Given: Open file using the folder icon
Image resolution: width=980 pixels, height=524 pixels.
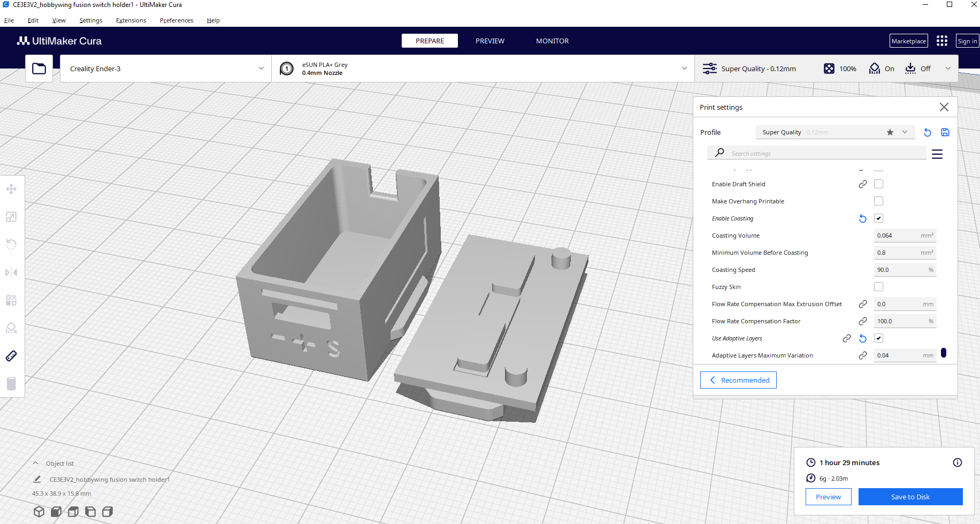Looking at the screenshot, I should click(39, 69).
